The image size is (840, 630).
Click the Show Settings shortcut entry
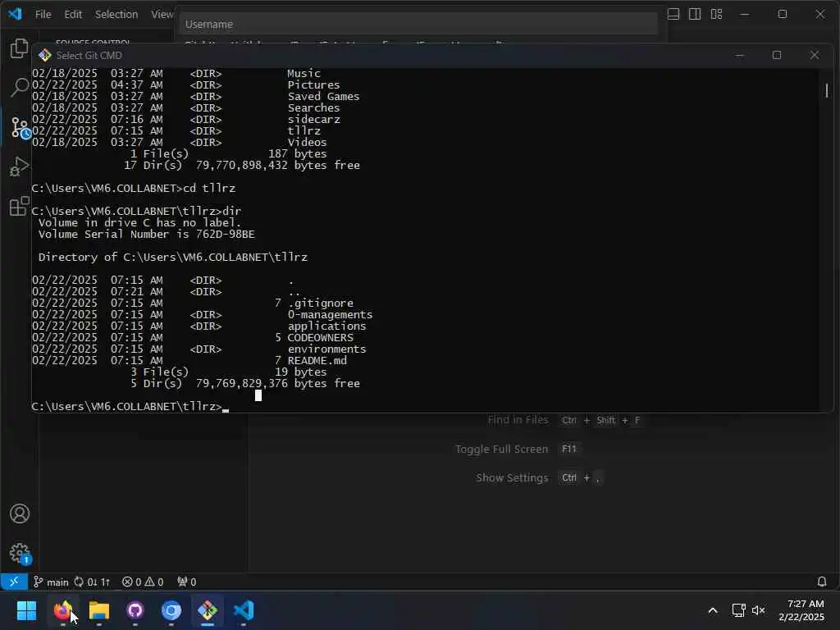coord(538,478)
